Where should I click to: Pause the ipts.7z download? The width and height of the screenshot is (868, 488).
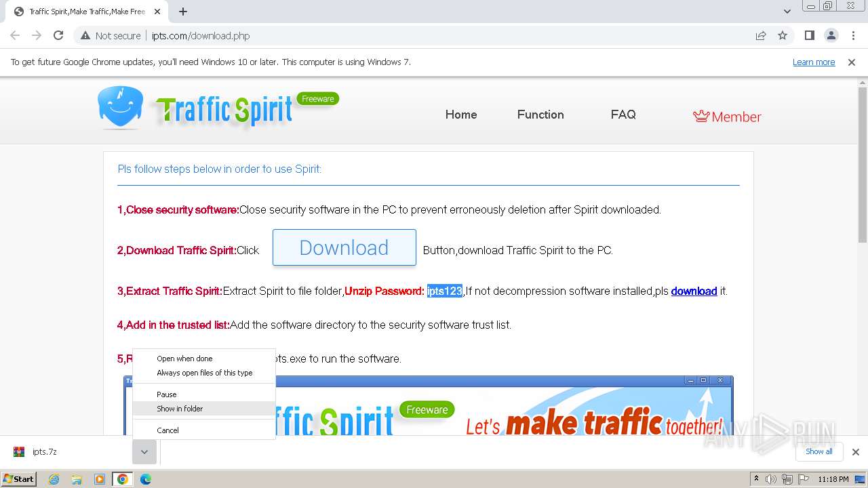(x=204, y=394)
